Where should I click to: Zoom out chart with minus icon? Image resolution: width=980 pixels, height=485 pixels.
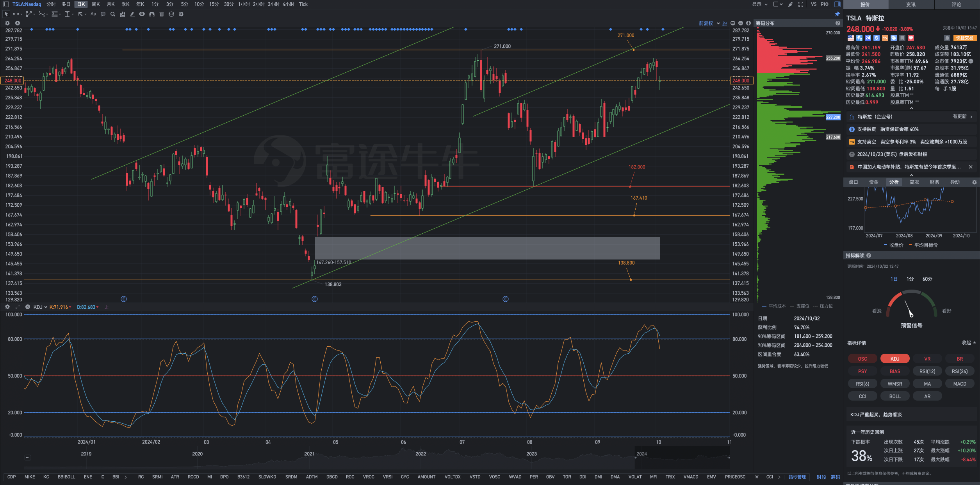741,23
